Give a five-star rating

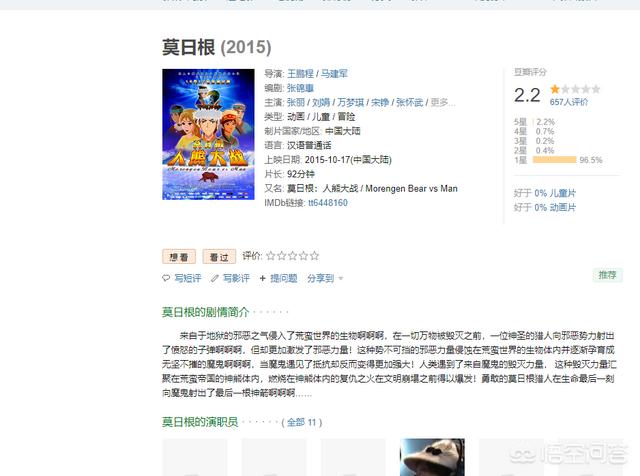click(314, 256)
